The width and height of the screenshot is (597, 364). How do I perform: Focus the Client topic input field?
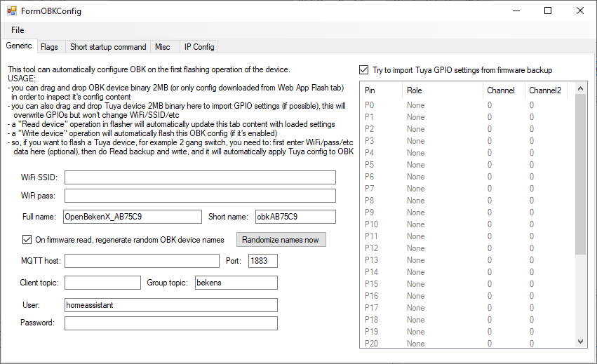pos(103,283)
